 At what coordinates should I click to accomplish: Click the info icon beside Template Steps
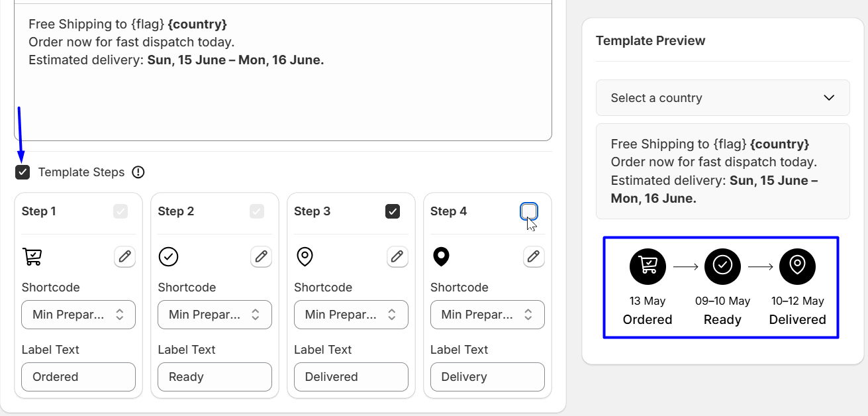click(x=138, y=172)
